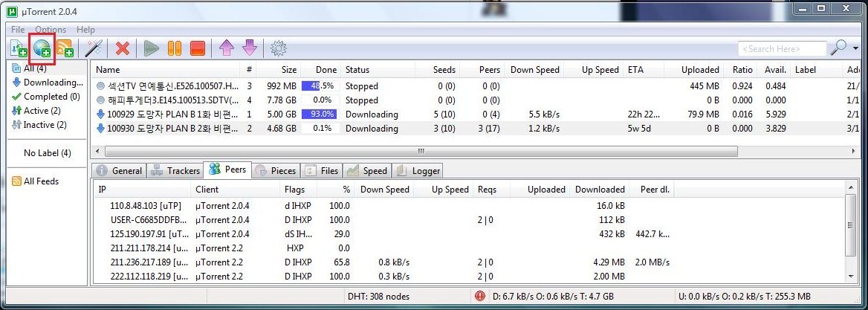This screenshot has width=868, height=310.
Task: Sort torrents by Size column header
Action: coord(279,70)
